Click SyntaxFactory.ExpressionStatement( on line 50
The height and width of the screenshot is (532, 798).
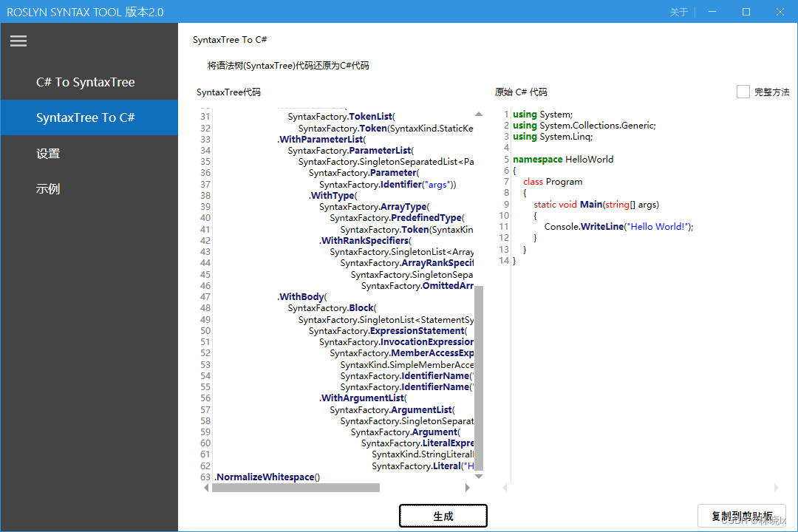388,331
